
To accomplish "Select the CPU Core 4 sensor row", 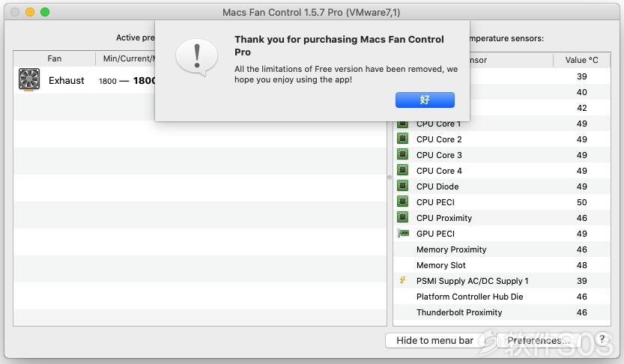I will tap(502, 171).
